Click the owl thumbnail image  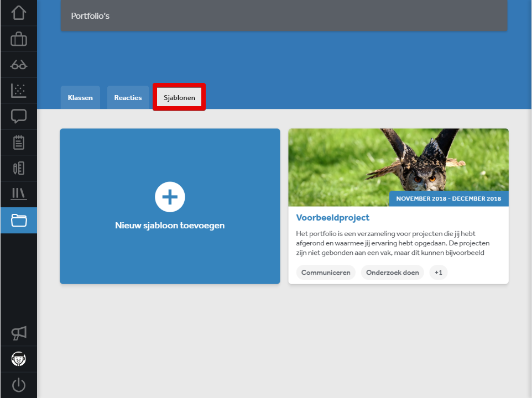tap(398, 167)
